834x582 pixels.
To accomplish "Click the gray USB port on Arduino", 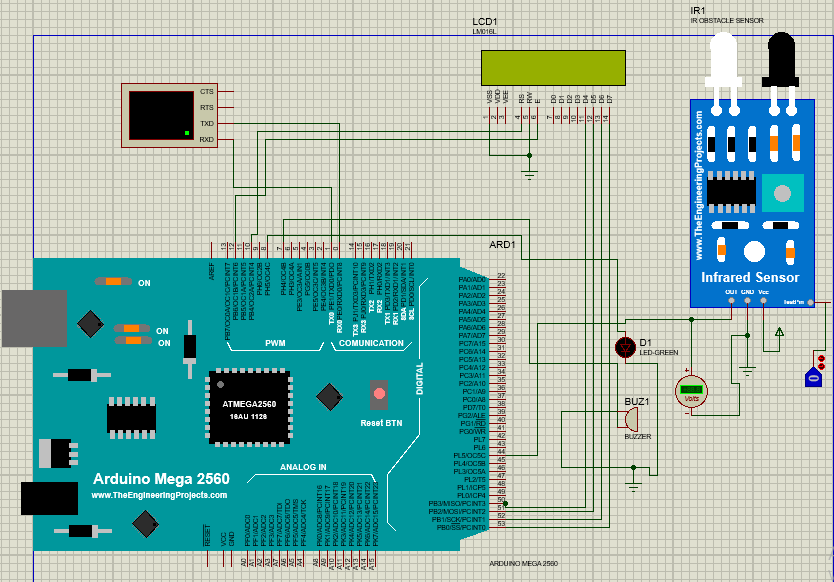I will (35, 319).
